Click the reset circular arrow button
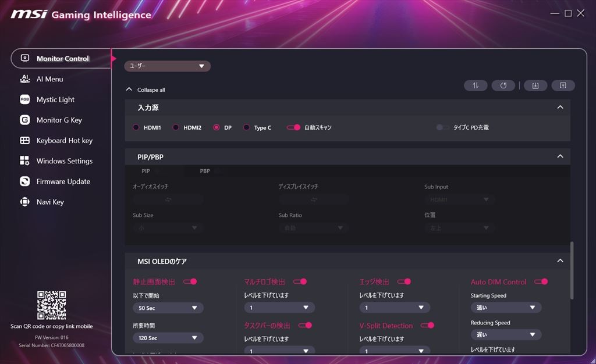This screenshot has width=596, height=364. point(503,85)
